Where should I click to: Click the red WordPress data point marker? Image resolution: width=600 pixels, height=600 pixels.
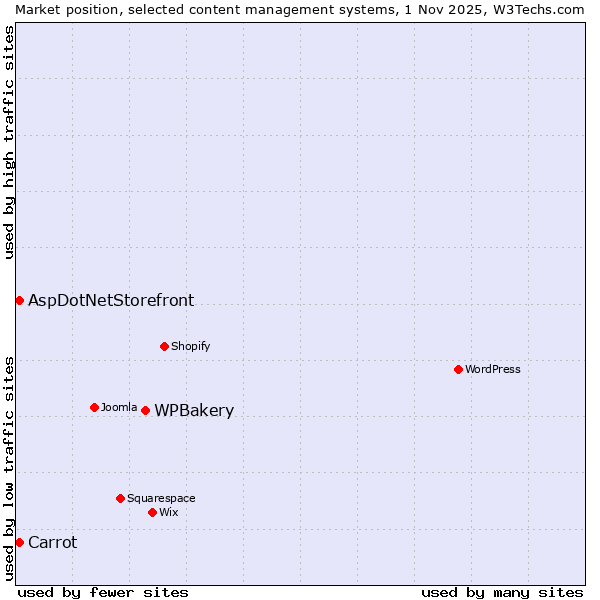pyautogui.click(x=458, y=369)
